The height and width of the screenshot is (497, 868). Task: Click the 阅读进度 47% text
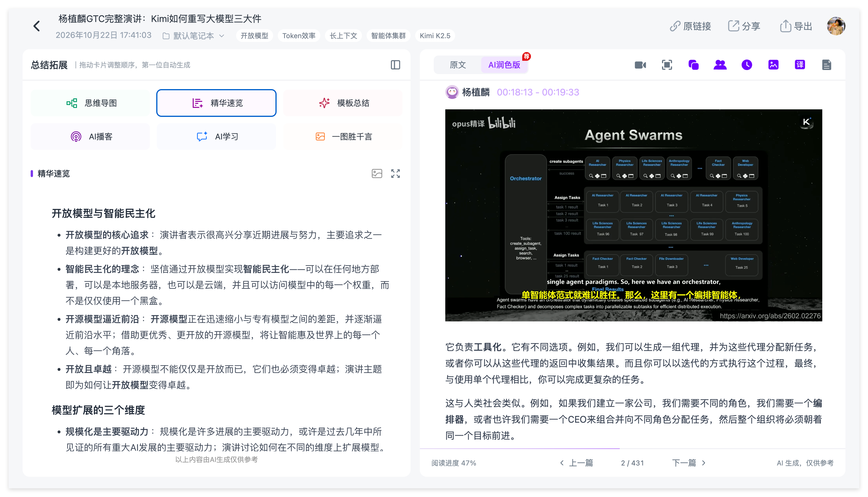click(454, 463)
